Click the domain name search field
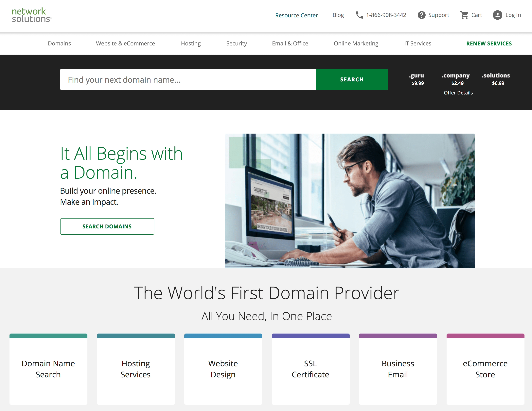Screen dimensions: 532x411 pos(187,79)
